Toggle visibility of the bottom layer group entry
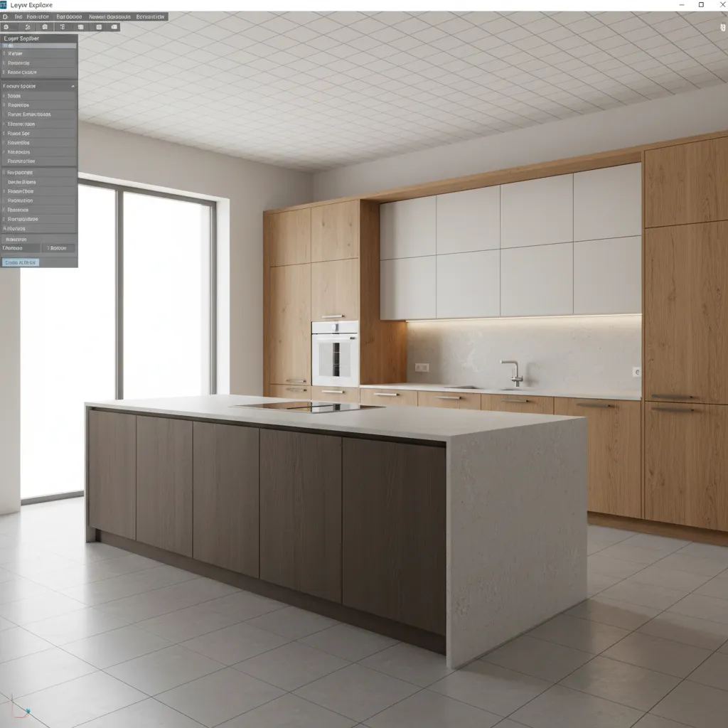This screenshot has width=728, height=728. pos(5,228)
